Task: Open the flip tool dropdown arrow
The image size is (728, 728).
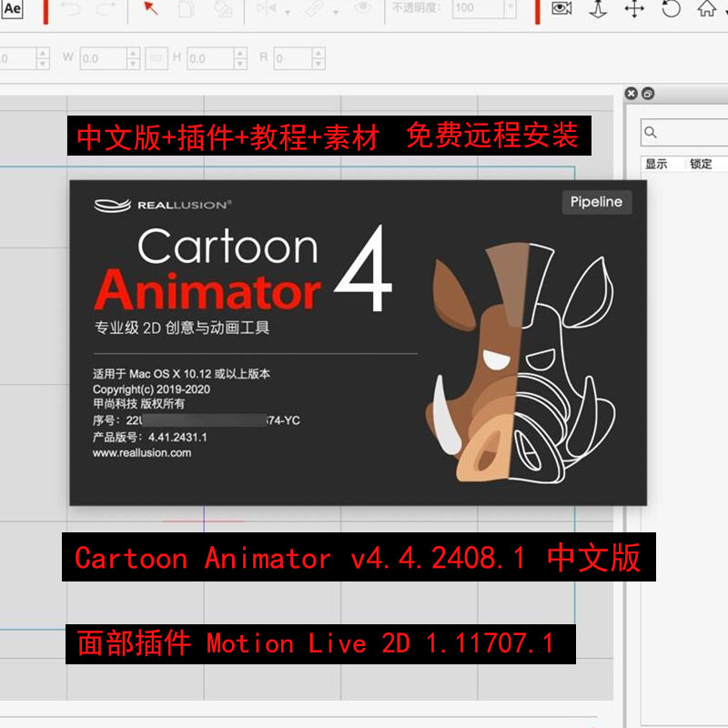Action: (x=288, y=12)
